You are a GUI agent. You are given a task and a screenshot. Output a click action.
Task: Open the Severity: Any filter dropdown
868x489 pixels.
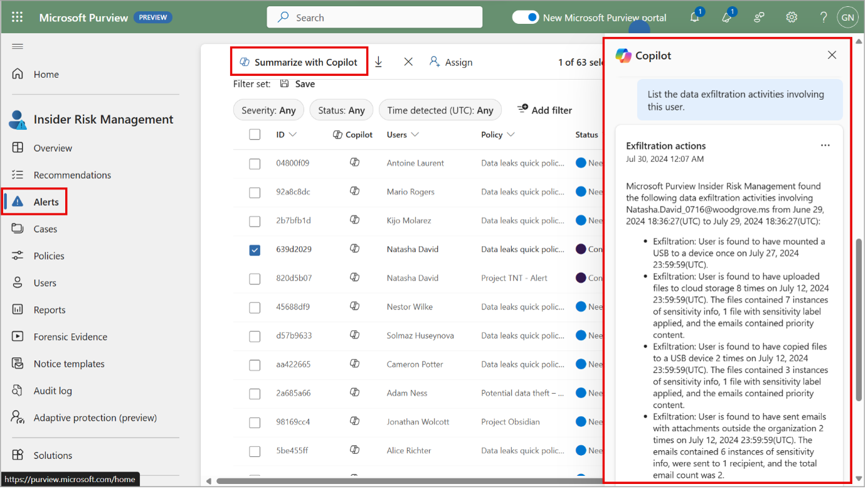click(x=268, y=110)
